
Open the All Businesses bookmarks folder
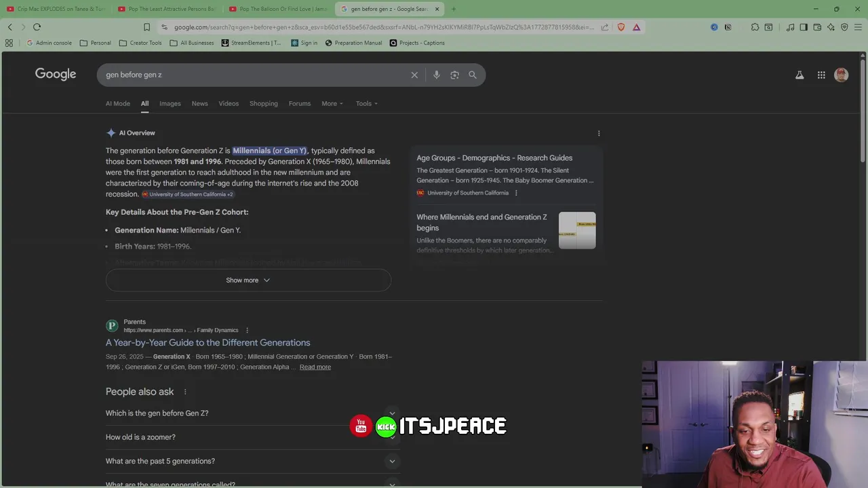coord(192,43)
